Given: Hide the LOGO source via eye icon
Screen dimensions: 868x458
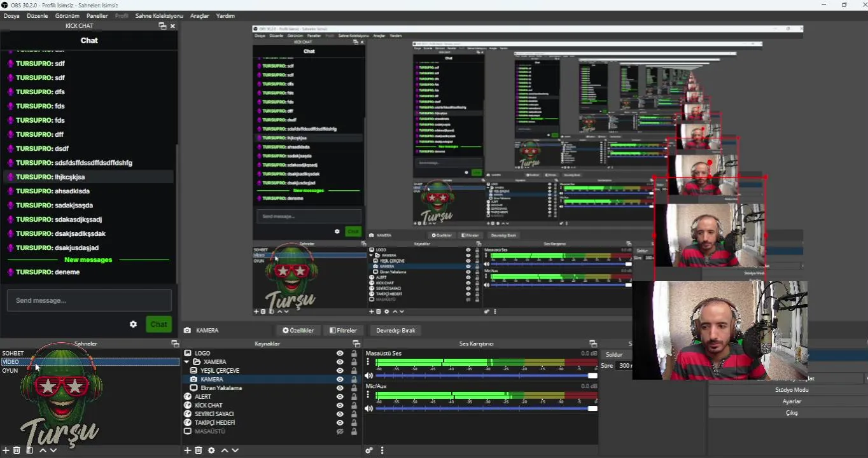Looking at the screenshot, I should click(x=340, y=354).
